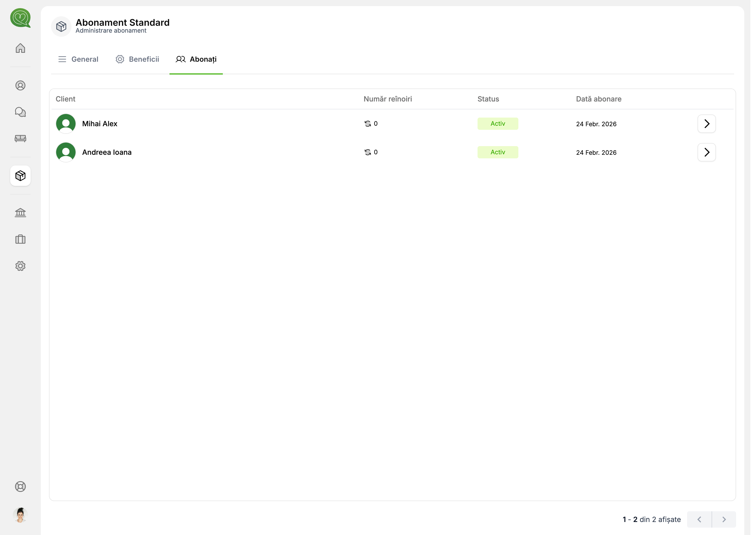Viewport: 756px width, 535px height.
Task: Click the briefcase icon in sidebar
Action: pyautogui.click(x=20, y=239)
